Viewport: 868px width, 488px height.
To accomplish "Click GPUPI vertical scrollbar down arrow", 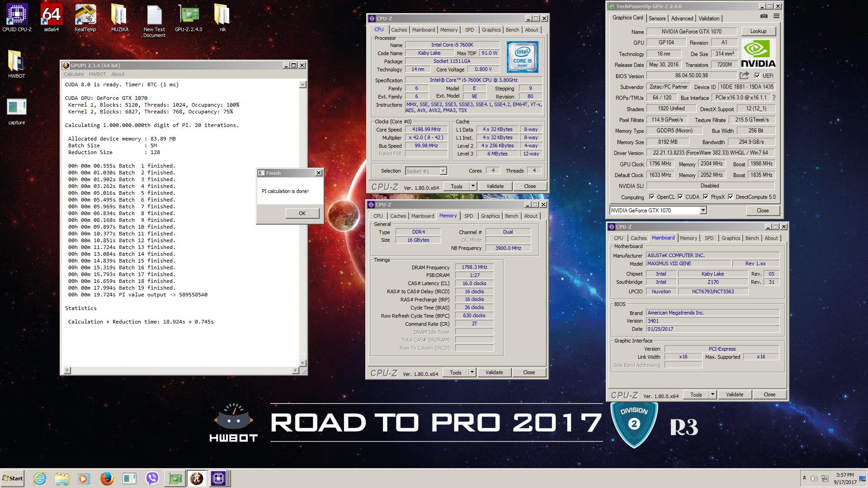I will [x=303, y=363].
